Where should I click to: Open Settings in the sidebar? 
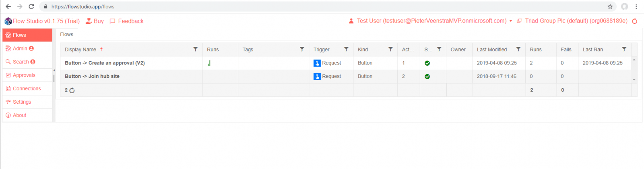coord(27,102)
